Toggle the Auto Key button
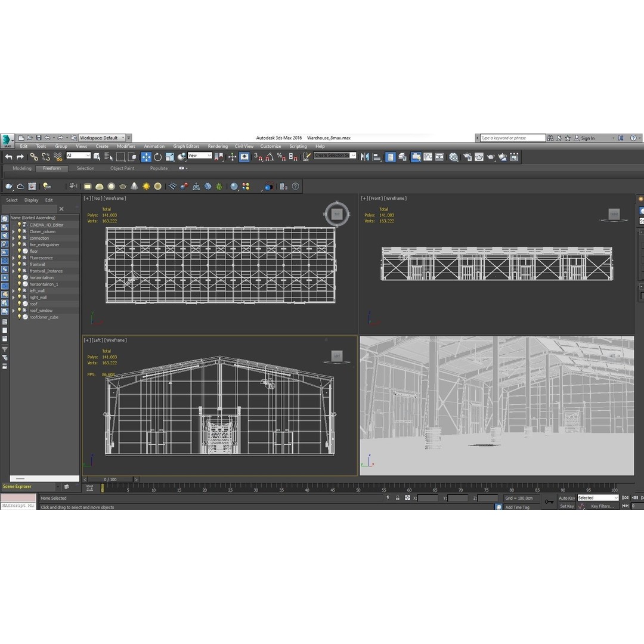 point(566,498)
